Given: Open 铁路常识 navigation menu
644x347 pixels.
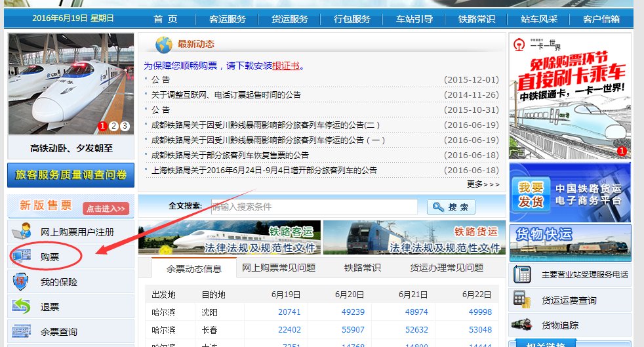Looking at the screenshot, I should click(476, 19).
